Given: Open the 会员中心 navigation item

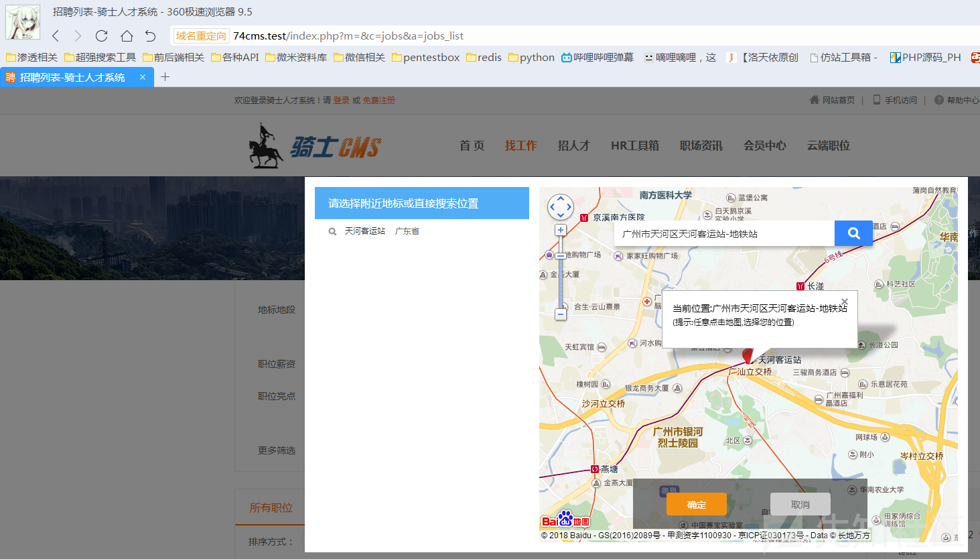Looking at the screenshot, I should point(765,145).
